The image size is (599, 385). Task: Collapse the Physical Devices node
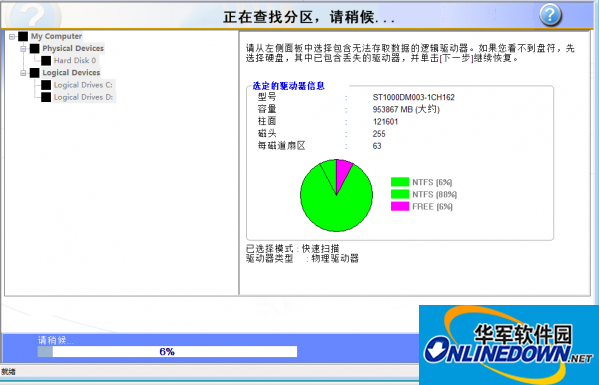24,49
